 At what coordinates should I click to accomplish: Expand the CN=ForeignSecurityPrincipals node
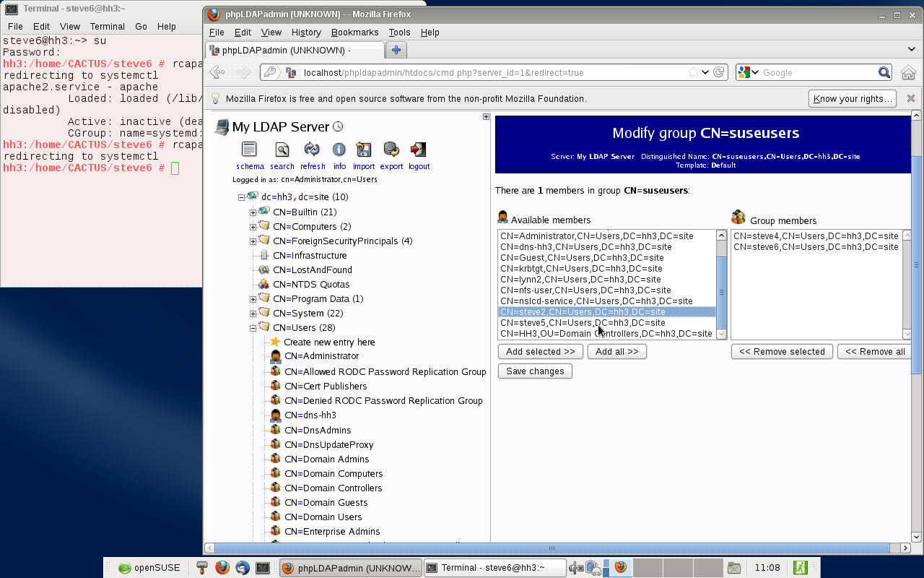tap(253, 241)
